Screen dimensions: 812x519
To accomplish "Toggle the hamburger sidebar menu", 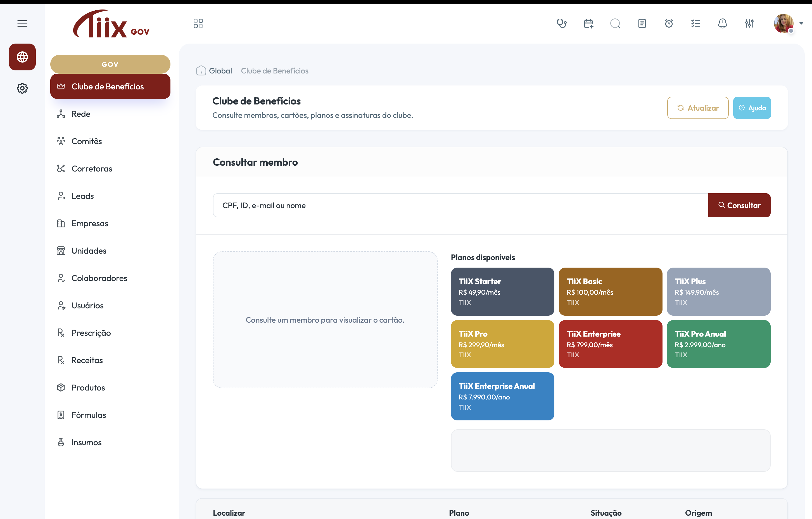I will (22, 23).
